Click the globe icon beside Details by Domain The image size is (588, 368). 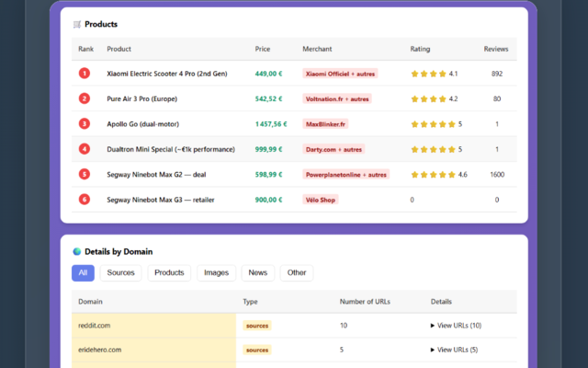tap(76, 251)
